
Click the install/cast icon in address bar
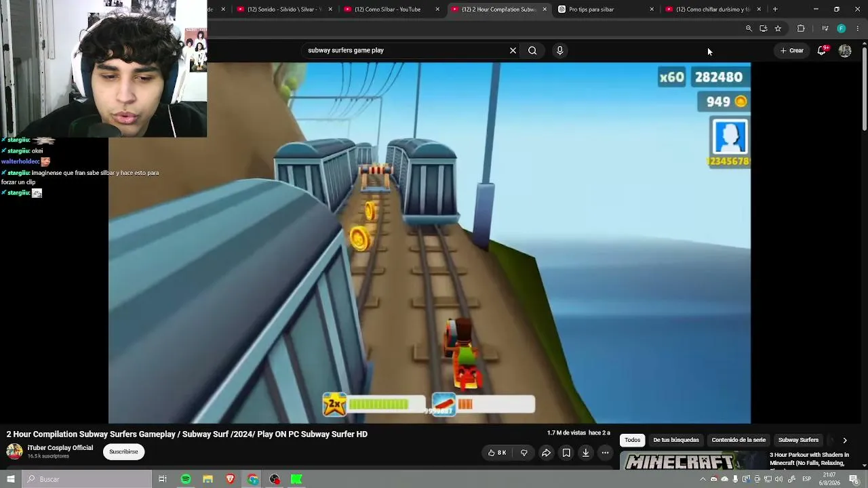764,28
